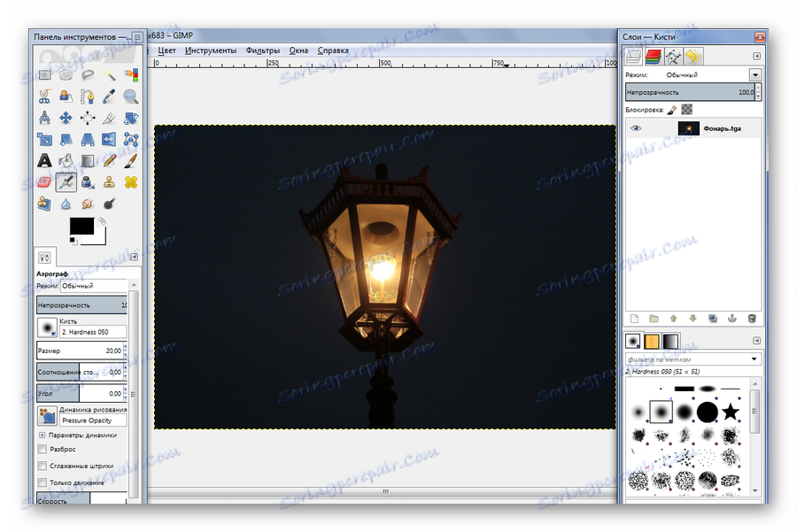
Task: Select the Move tool
Action: coord(66,119)
